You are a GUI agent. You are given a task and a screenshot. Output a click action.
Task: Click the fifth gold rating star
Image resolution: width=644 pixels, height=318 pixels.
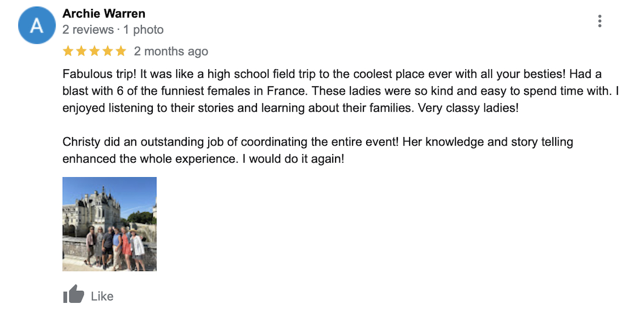[121, 51]
